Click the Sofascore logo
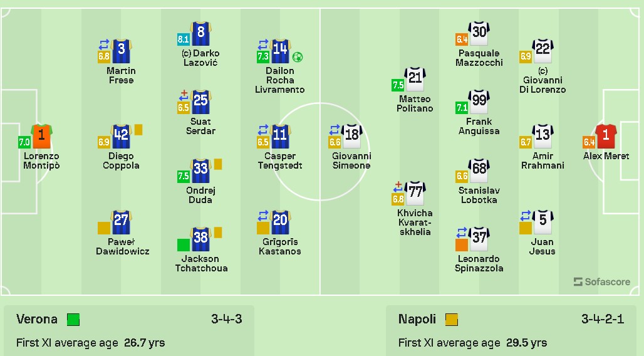Image resolution: width=644 pixels, height=356 pixels. tap(601, 281)
